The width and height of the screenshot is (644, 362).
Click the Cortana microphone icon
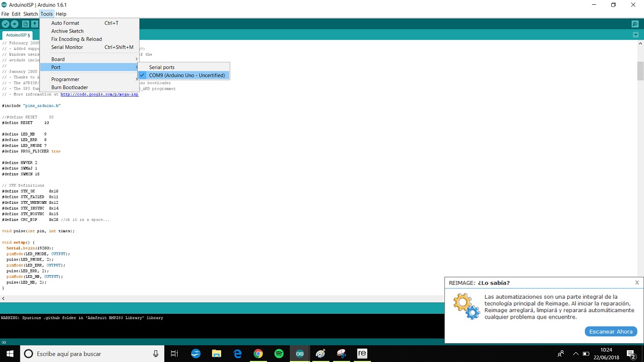coord(156,353)
